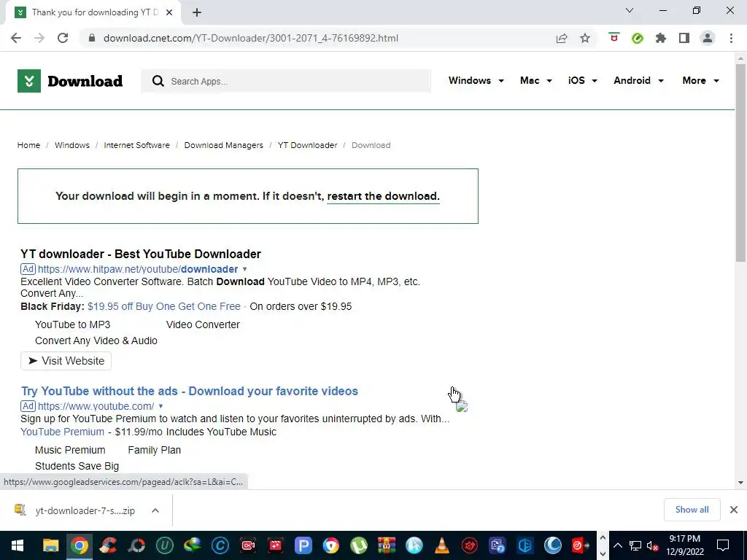This screenshot has width=747, height=560.
Task: Open the action center notifications icon
Action: [x=723, y=545]
